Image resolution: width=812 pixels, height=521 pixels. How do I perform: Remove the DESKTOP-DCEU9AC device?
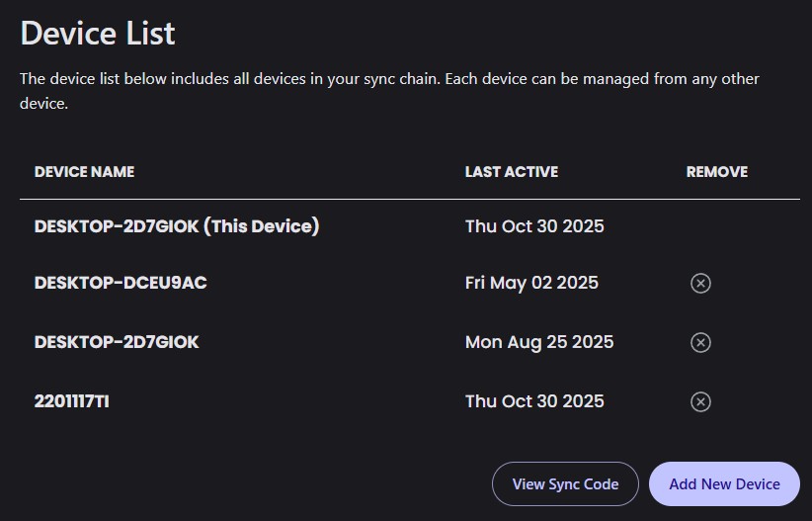click(699, 284)
